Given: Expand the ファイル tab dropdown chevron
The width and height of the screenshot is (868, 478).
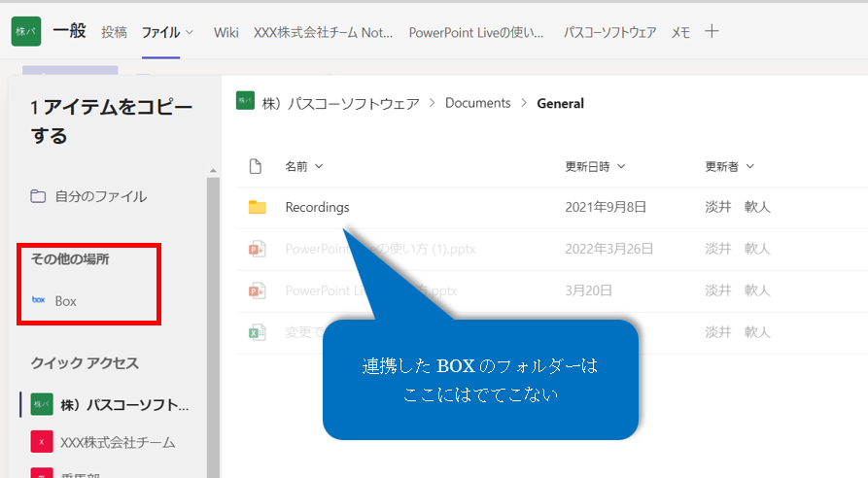Looking at the screenshot, I should coord(190,32).
